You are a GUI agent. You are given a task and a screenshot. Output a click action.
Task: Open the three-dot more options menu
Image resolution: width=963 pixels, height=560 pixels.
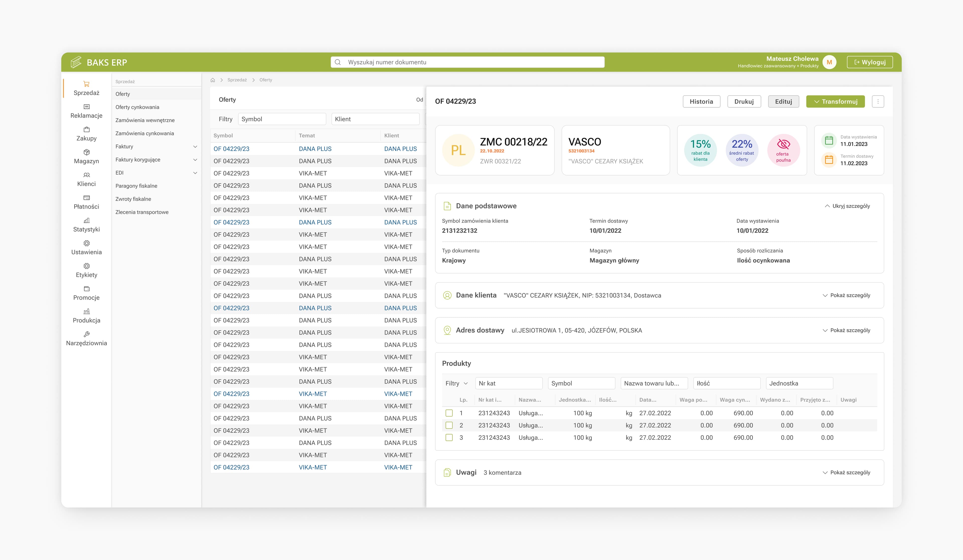[x=878, y=102]
